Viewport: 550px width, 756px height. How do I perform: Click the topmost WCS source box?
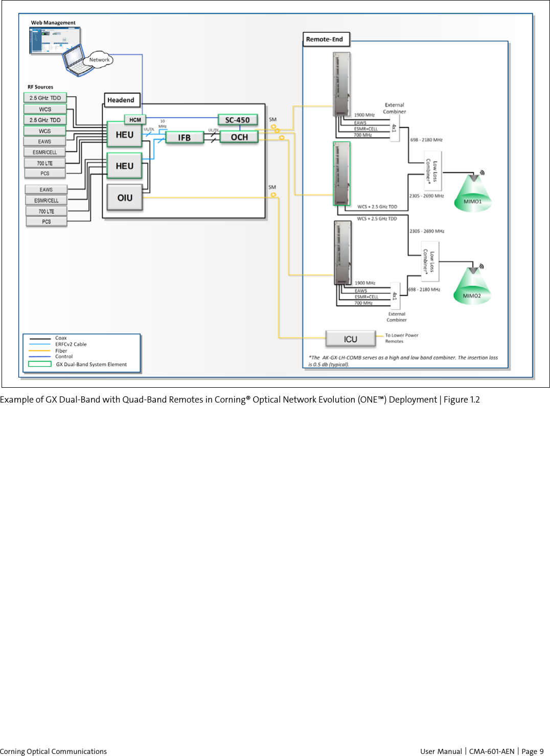(45, 109)
